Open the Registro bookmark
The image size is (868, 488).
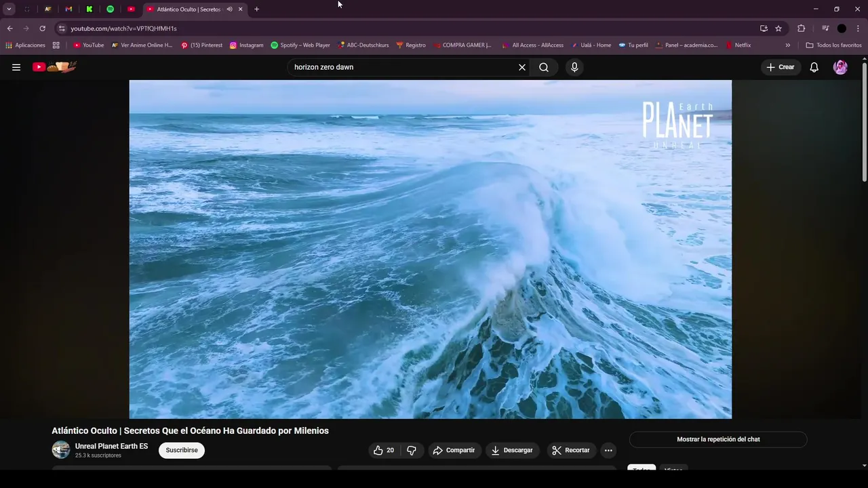pos(411,45)
